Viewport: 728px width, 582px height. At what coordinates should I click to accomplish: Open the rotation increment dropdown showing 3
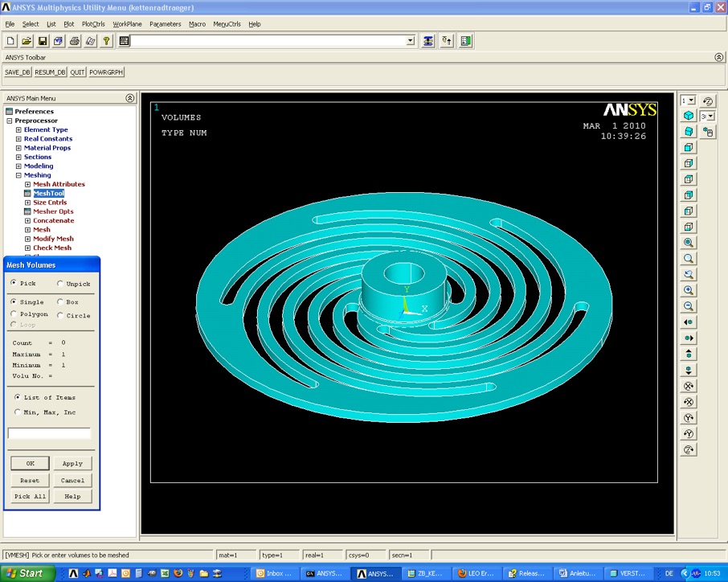tap(711, 116)
